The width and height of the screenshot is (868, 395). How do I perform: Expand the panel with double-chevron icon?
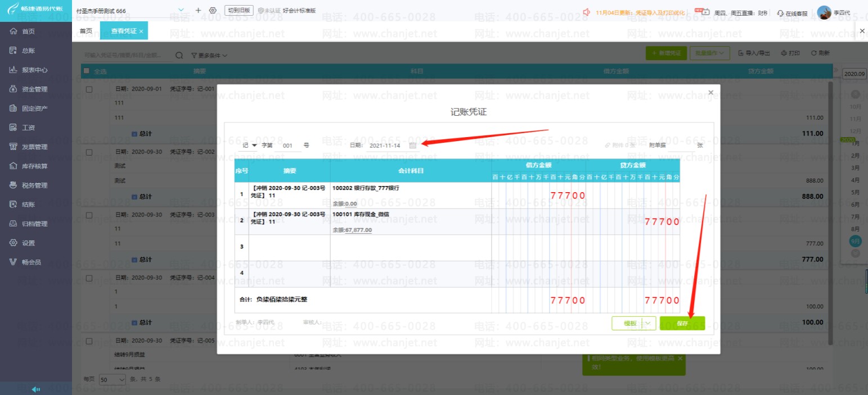click(835, 71)
